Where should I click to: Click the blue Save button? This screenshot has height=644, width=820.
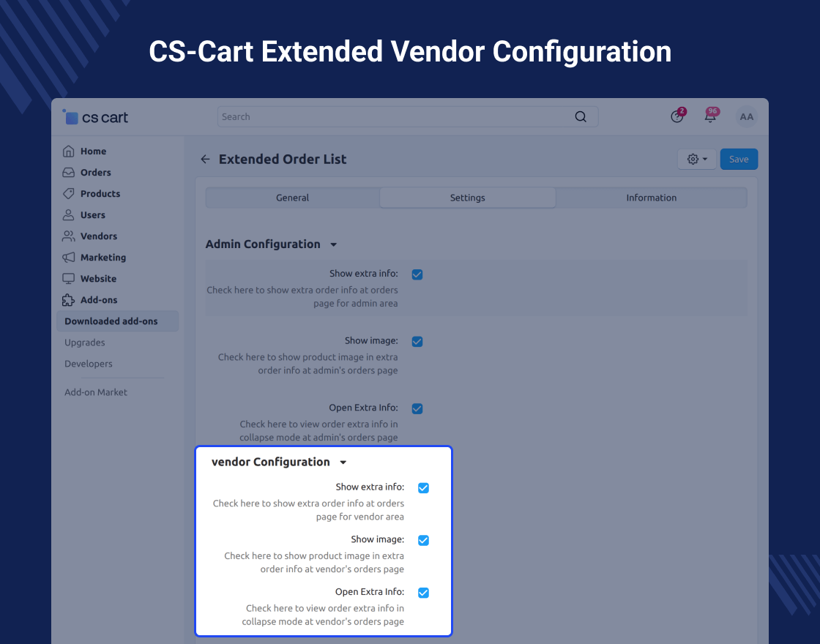[x=739, y=159]
